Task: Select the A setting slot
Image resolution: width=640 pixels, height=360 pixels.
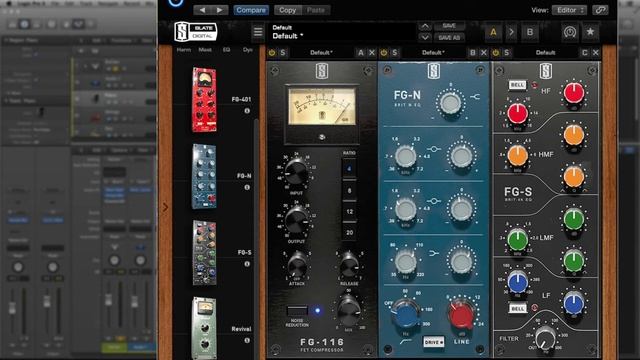Action: [493, 32]
